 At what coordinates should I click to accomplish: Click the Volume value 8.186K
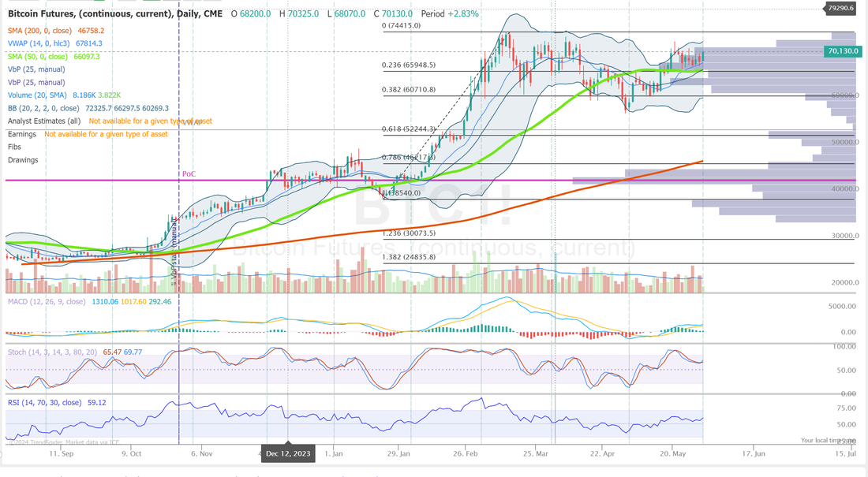(84, 95)
